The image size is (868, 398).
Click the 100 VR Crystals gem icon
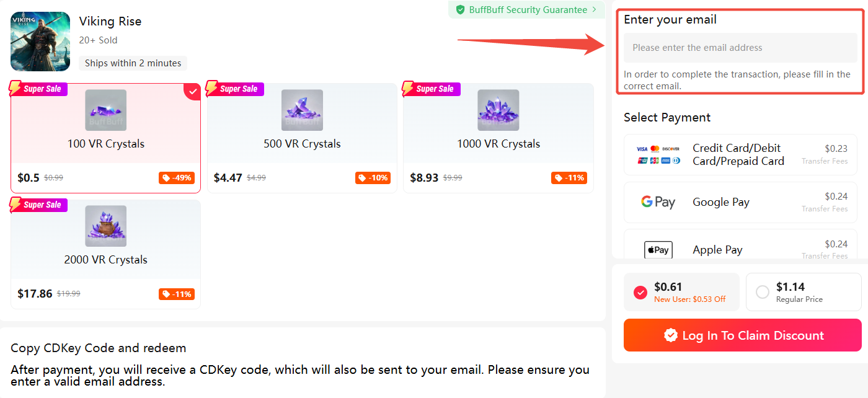point(105,110)
